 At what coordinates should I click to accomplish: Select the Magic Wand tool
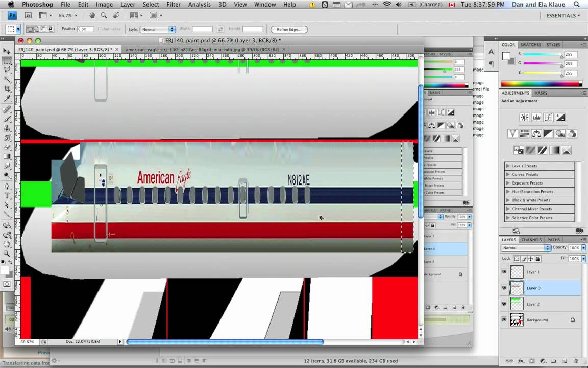click(x=7, y=79)
